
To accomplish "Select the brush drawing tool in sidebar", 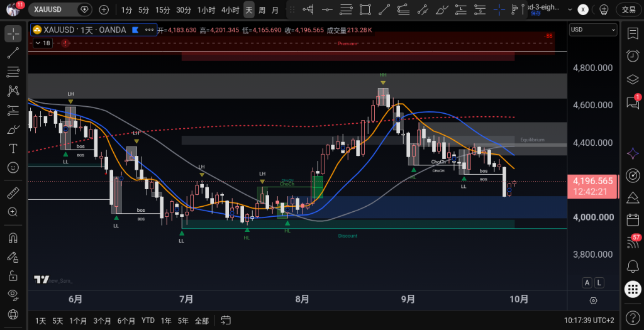I will pos(13,129).
